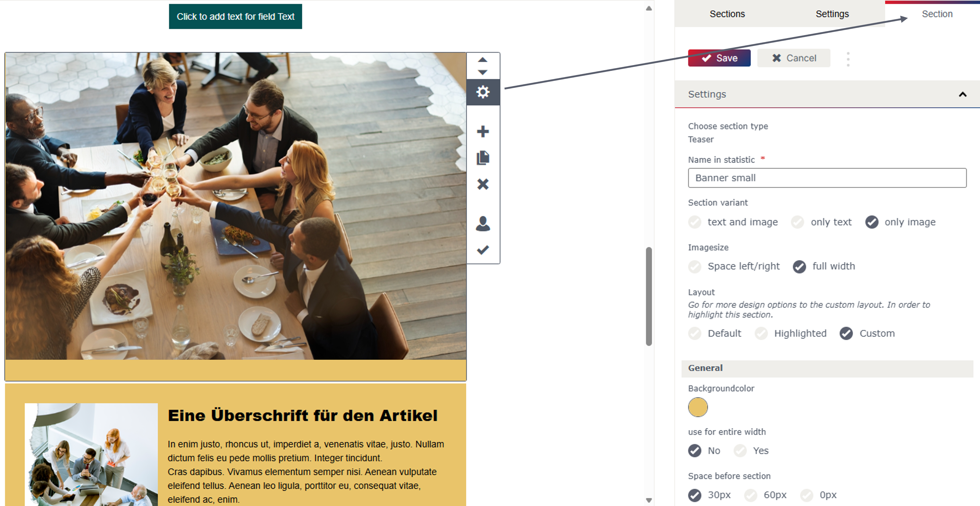The height and width of the screenshot is (506, 980).
Task: Click the 'General' group header
Action: pyautogui.click(x=827, y=368)
